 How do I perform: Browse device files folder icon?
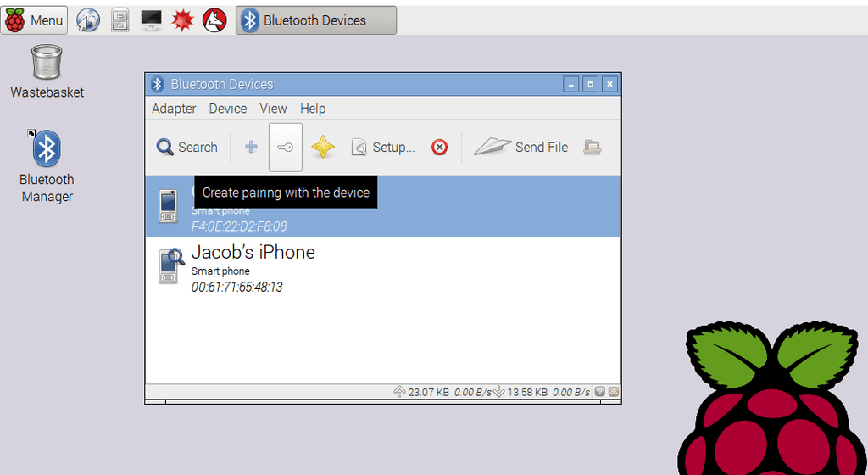click(592, 148)
